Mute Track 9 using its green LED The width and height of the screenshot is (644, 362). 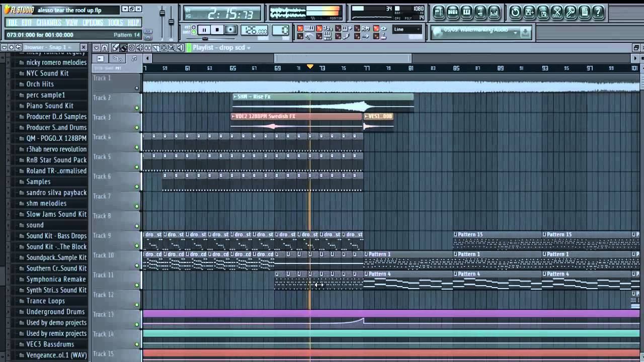[x=137, y=246]
